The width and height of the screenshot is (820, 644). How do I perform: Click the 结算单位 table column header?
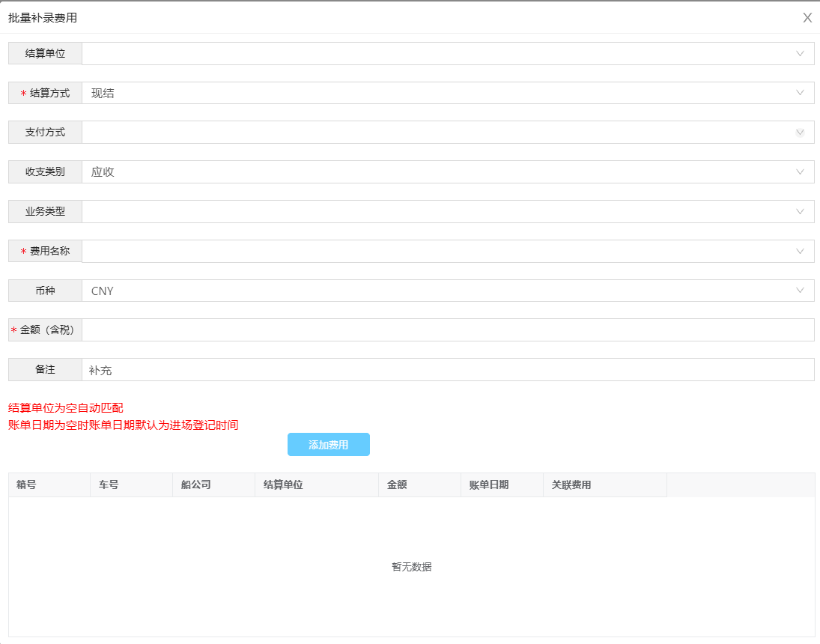[x=283, y=485]
